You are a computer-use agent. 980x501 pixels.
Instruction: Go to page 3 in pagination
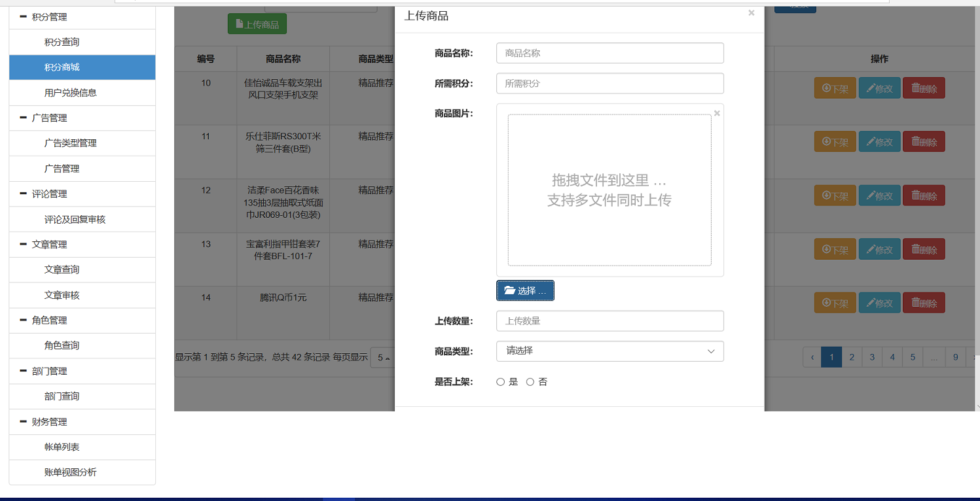click(x=872, y=357)
